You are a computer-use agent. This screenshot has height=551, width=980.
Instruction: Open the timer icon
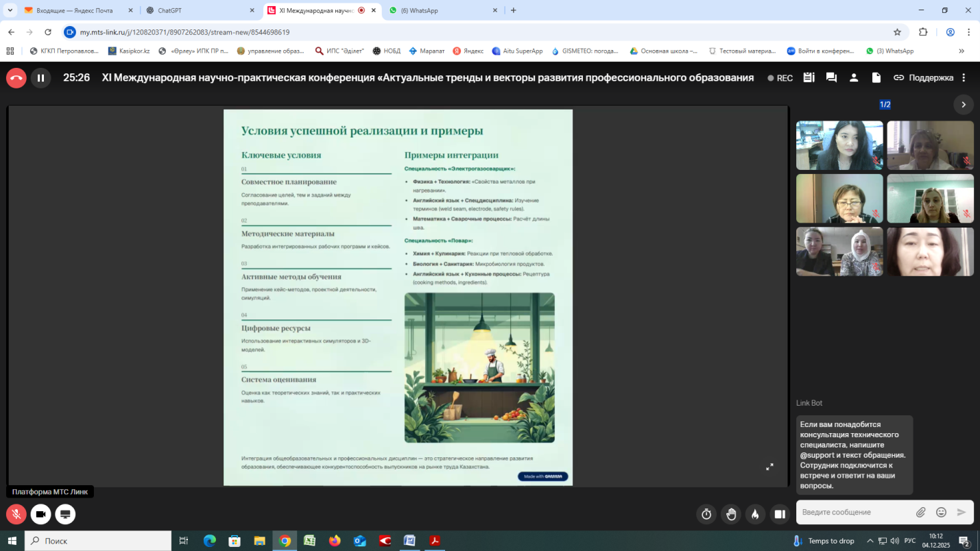pos(706,514)
